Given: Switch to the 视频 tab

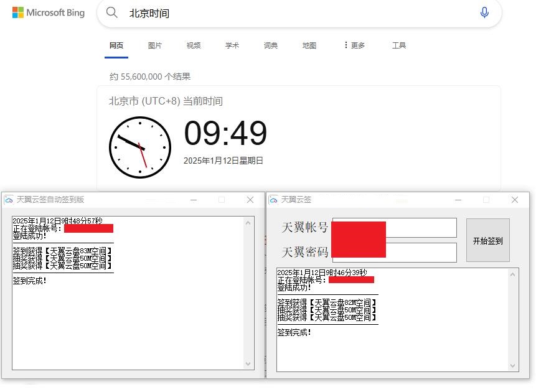Looking at the screenshot, I should [193, 45].
